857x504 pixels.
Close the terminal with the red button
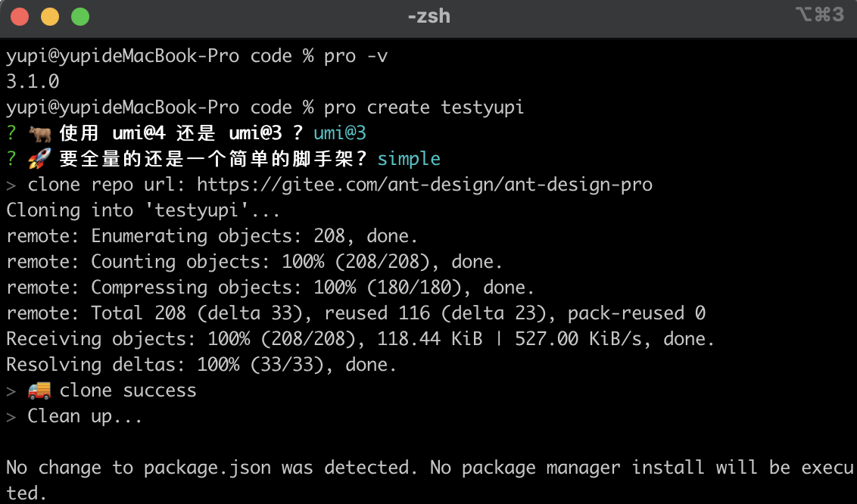click(x=20, y=16)
